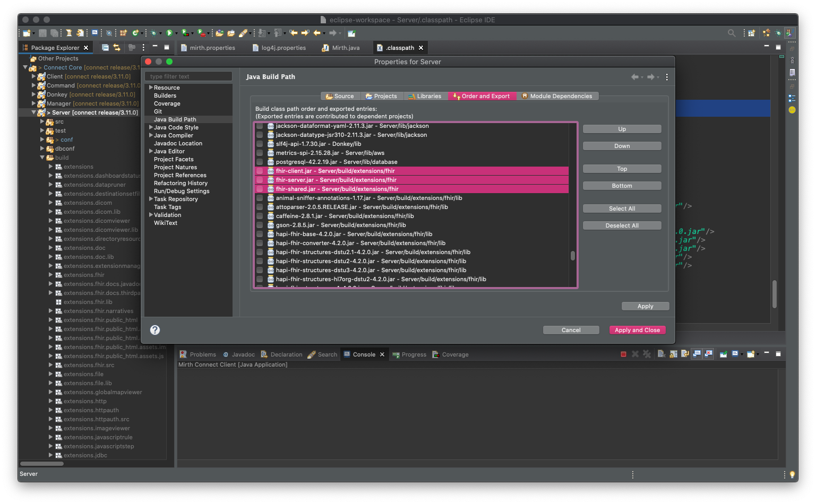Click the Save icon in main toolbar
The image size is (816, 504).
[42, 33]
